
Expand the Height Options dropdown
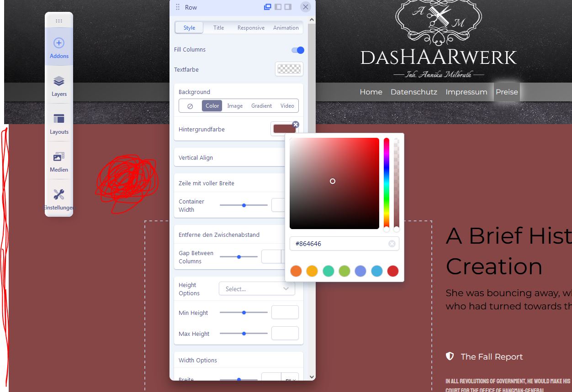click(257, 289)
